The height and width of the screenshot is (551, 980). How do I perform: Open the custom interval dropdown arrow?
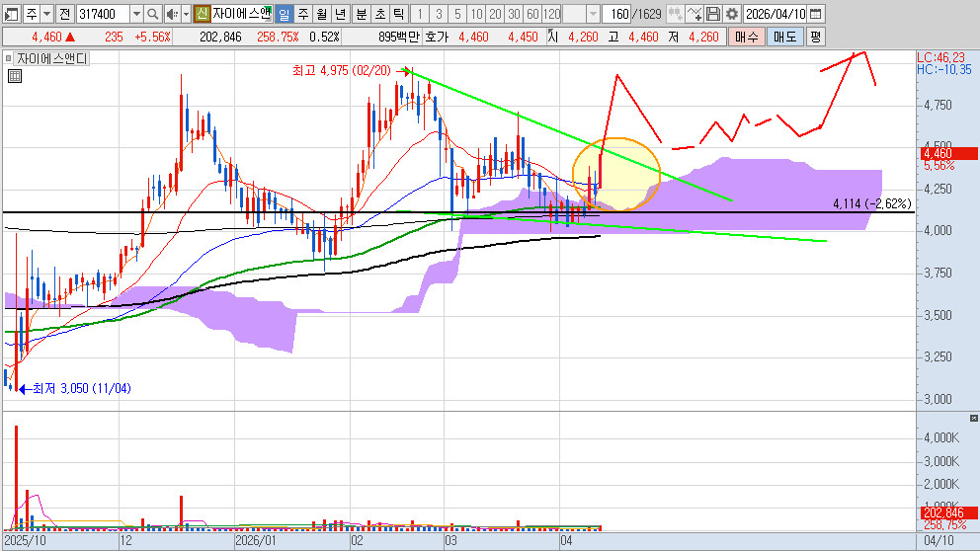pos(593,13)
